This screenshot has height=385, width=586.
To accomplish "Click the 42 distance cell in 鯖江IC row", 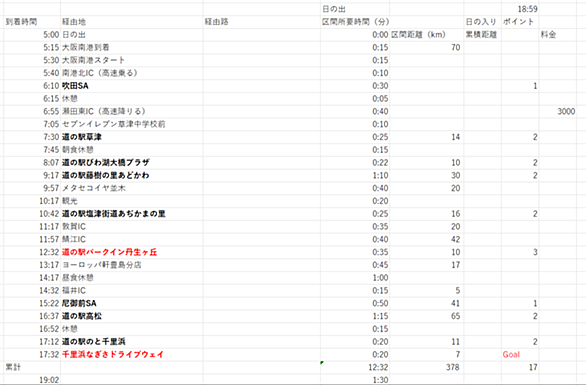I will [426, 239].
